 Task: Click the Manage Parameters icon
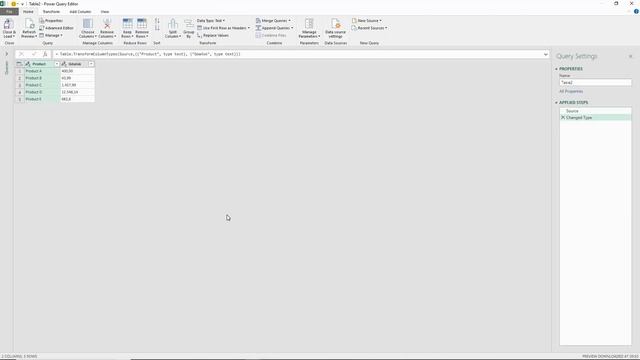[309, 24]
